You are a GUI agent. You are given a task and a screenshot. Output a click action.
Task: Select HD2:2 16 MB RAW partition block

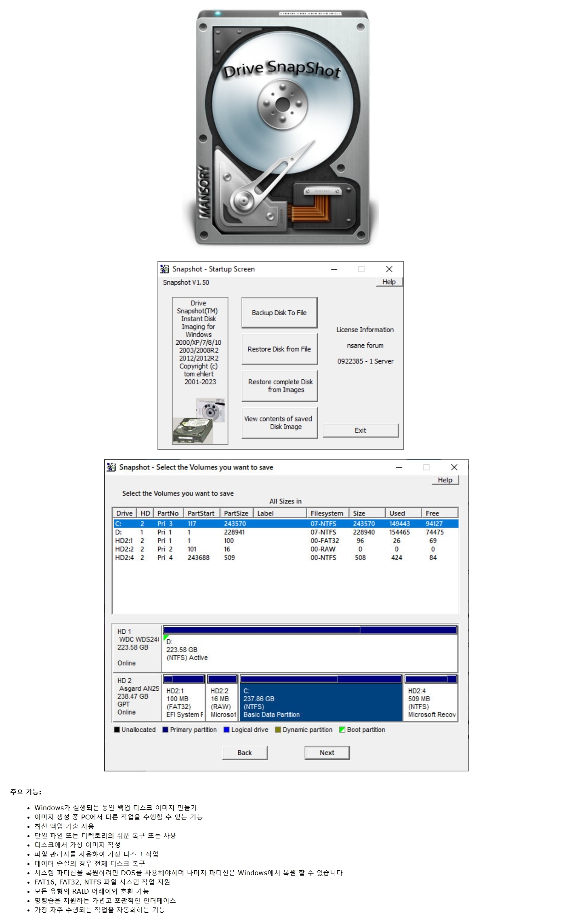pos(222,703)
